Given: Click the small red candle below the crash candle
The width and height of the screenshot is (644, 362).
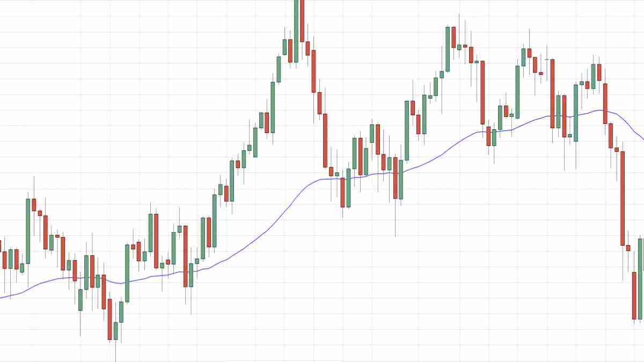Looking at the screenshot, I should click(628, 248).
